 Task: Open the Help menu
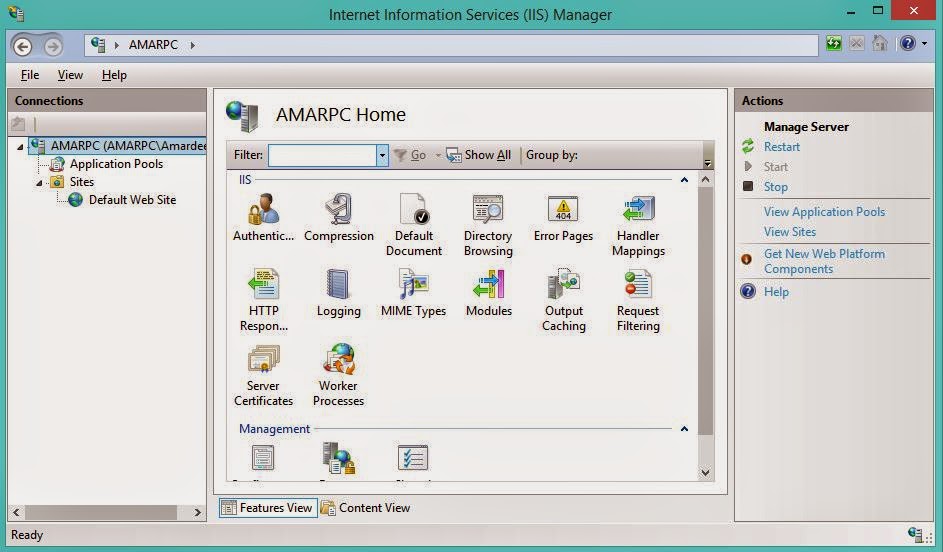coord(114,75)
